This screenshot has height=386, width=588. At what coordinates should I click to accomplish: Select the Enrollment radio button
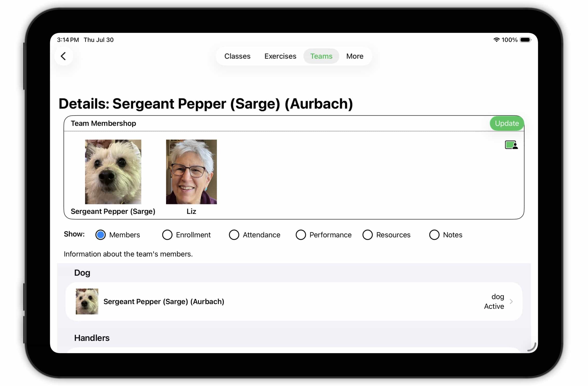(x=167, y=235)
